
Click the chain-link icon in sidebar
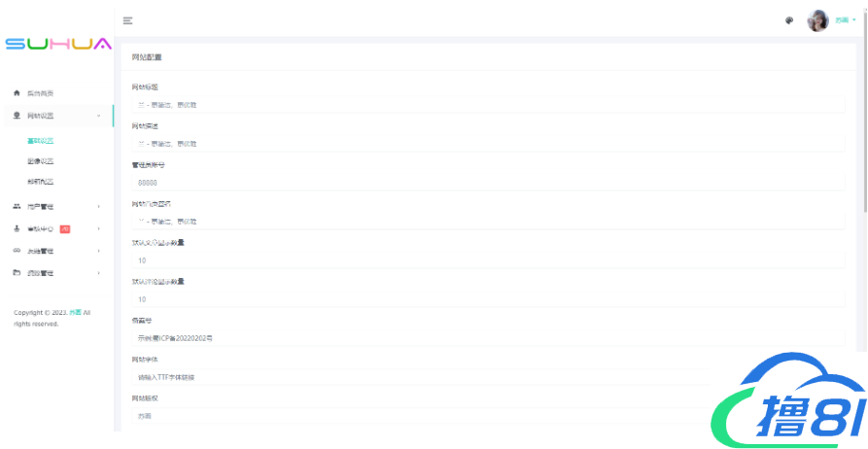click(17, 251)
